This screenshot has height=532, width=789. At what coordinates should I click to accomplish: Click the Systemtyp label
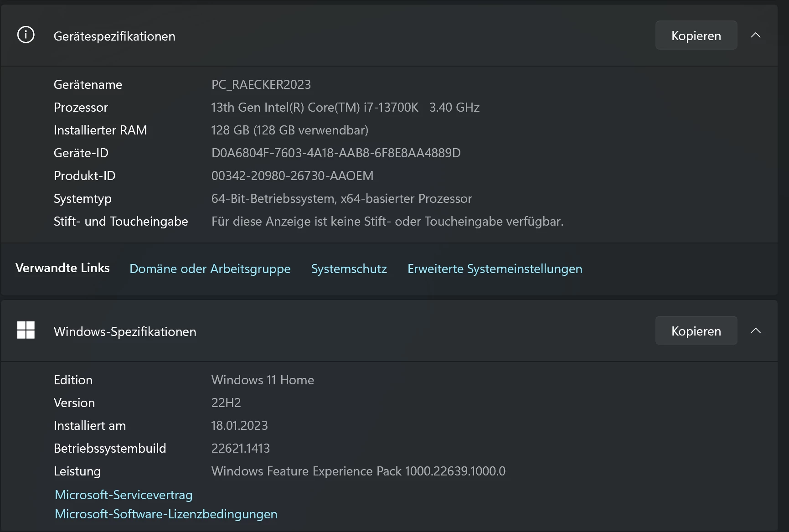(83, 199)
